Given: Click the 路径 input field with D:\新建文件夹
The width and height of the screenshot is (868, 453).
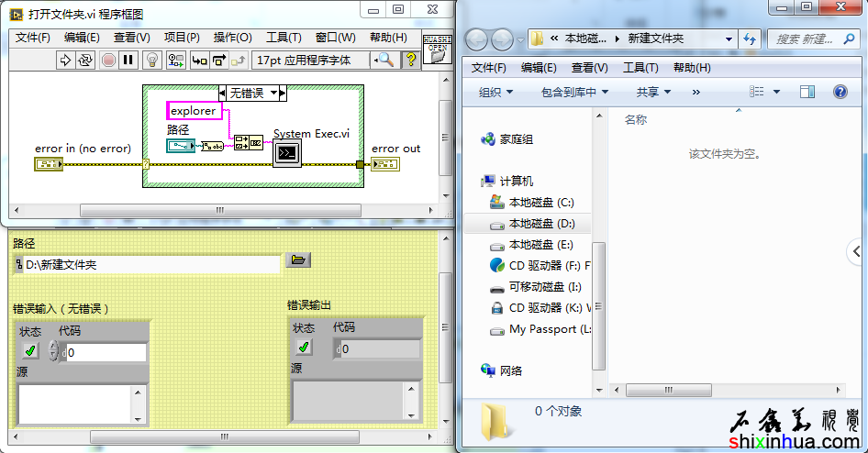Looking at the screenshot, I should coord(147,264).
